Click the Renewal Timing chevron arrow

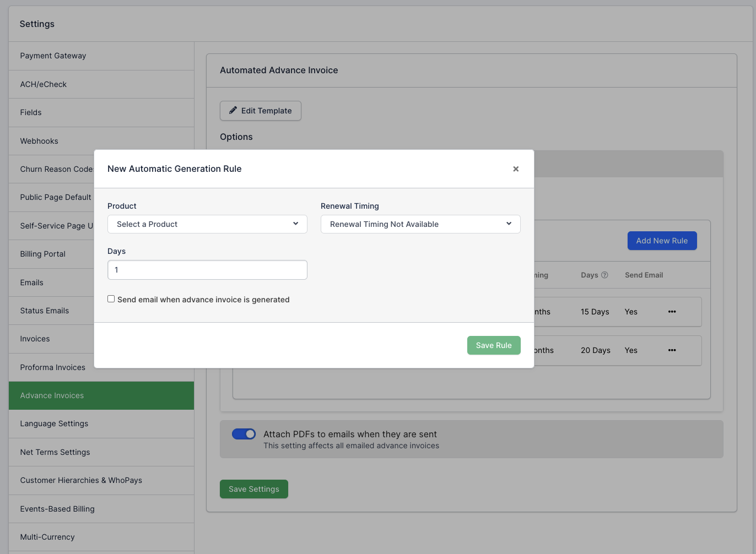click(509, 224)
